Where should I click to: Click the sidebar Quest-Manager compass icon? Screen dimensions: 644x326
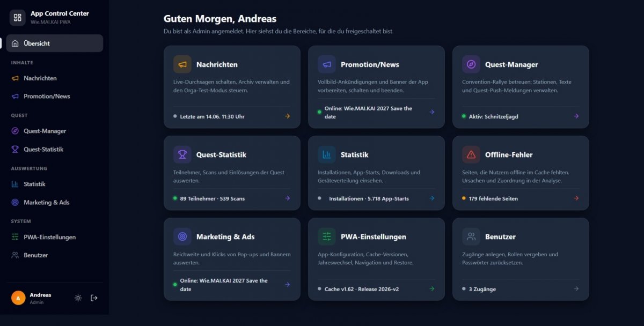pos(15,131)
